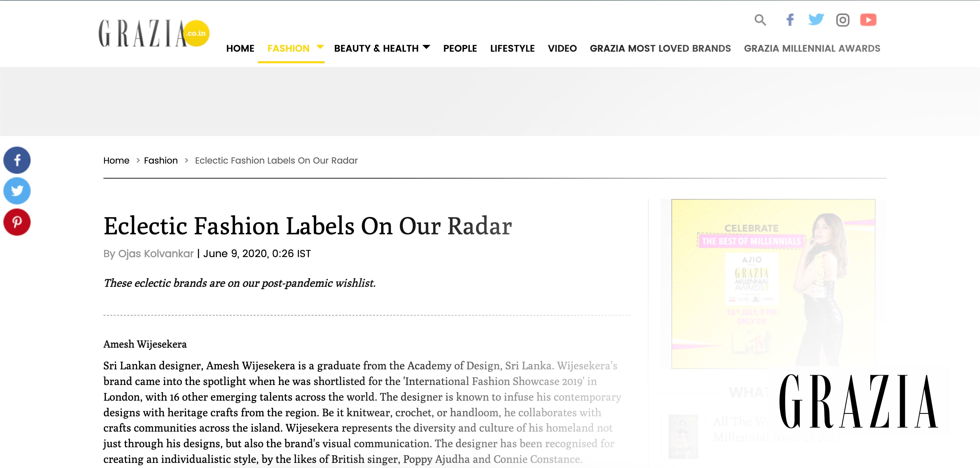Screen dimensions: 980x468
Task: Open the search magnifier icon
Action: [760, 20]
